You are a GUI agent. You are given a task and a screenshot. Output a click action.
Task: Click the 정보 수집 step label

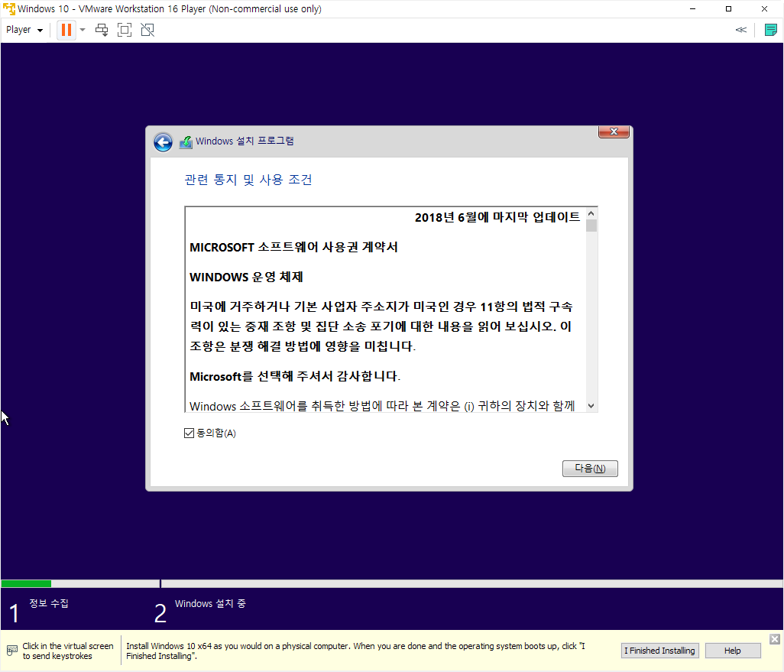coord(48,603)
